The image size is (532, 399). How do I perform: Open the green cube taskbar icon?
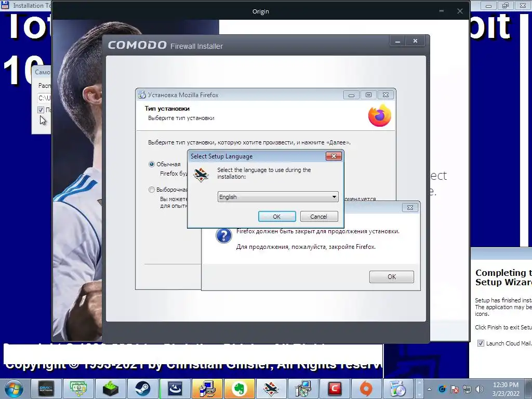110,389
